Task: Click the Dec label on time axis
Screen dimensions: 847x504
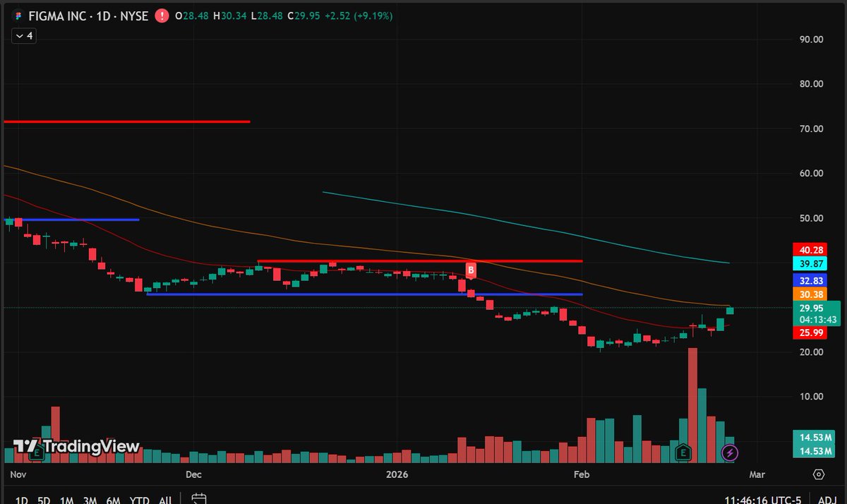Action: pos(195,474)
